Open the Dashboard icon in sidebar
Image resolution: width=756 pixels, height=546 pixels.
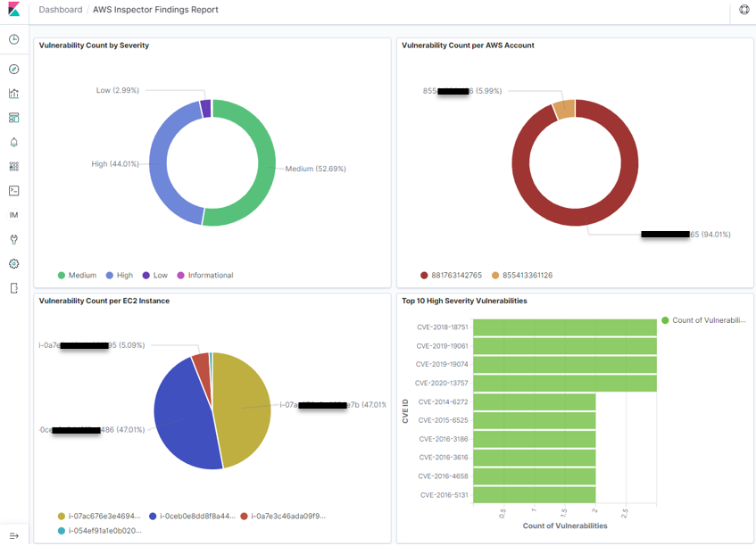point(14,118)
